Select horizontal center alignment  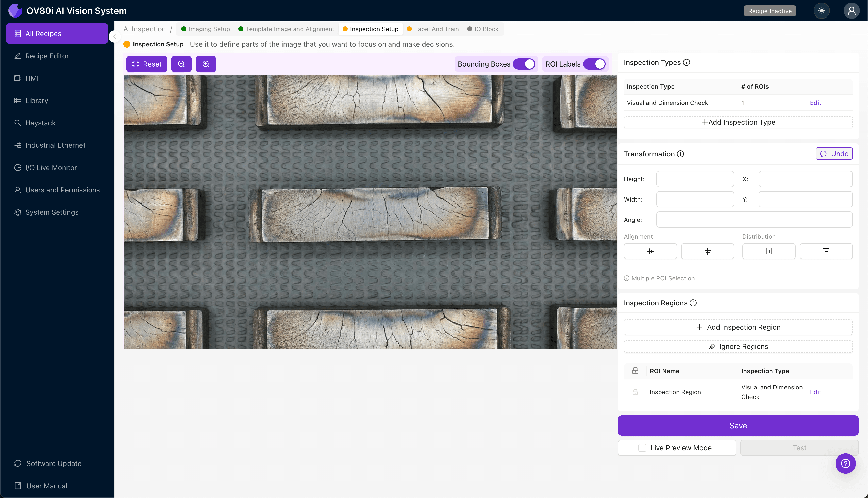(x=650, y=251)
